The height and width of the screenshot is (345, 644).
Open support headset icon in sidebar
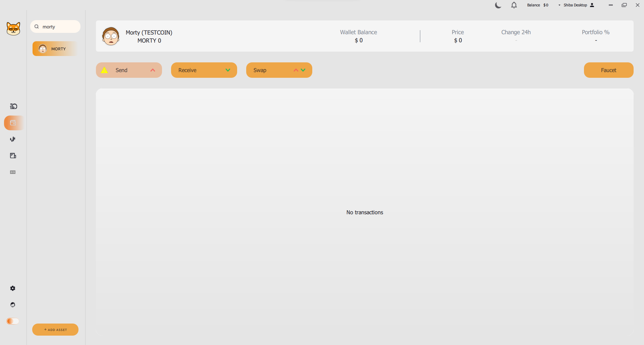[x=13, y=305]
